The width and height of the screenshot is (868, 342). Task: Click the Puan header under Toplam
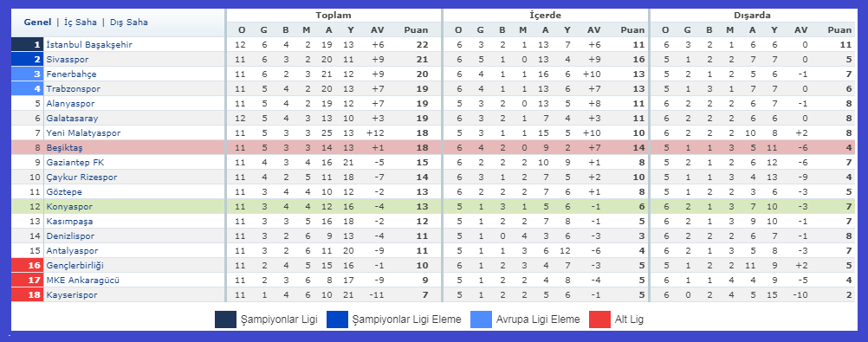[417, 30]
